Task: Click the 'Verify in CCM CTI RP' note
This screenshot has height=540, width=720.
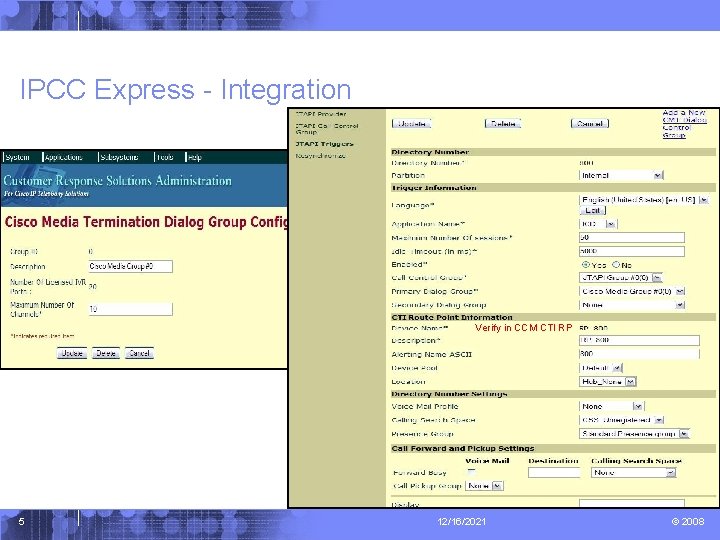Action: pos(523,328)
